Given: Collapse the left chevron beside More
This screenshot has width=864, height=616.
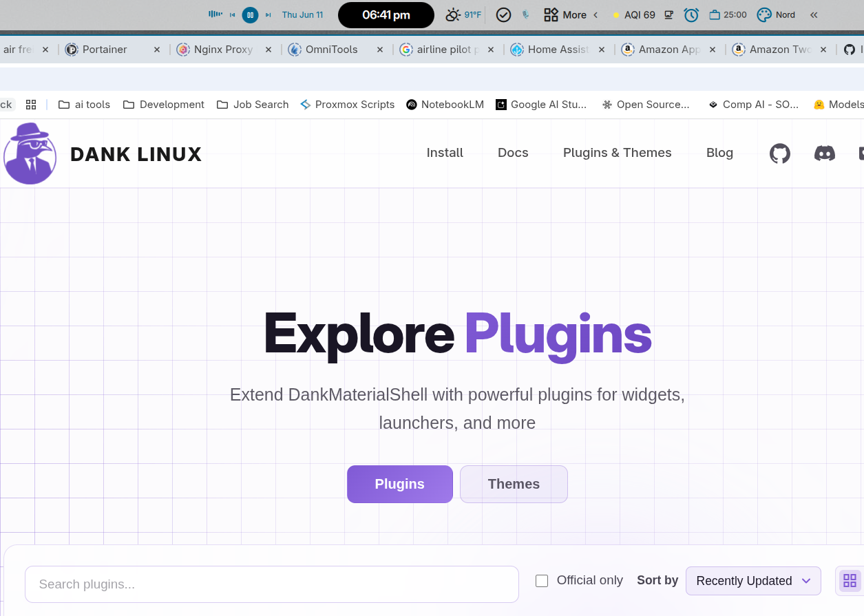Looking at the screenshot, I should point(596,14).
